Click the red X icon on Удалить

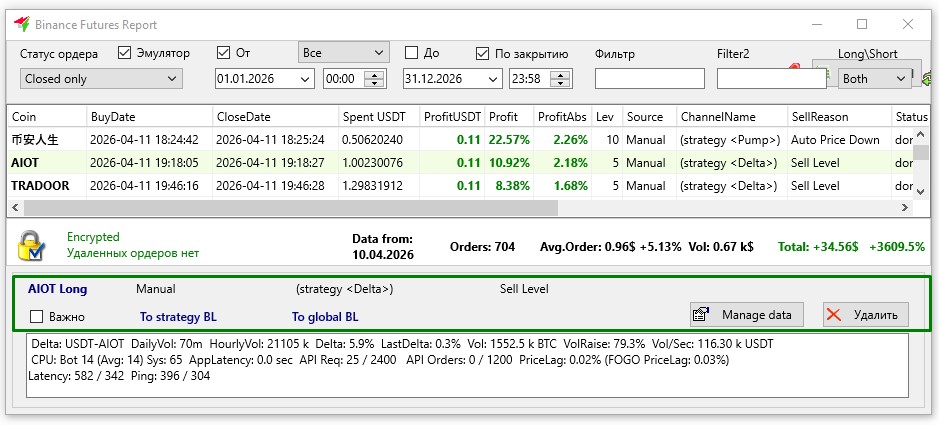tap(834, 315)
